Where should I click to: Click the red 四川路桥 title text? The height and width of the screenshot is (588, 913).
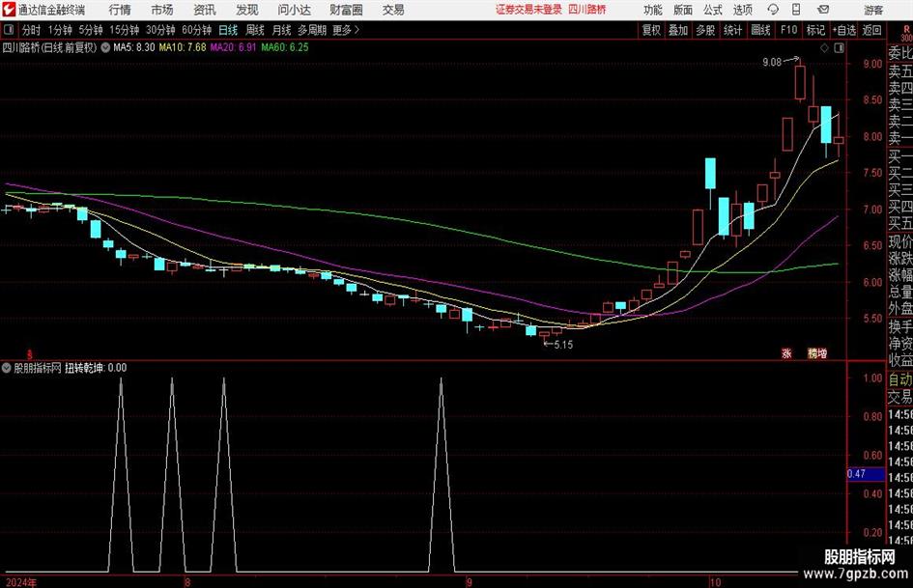[587, 10]
